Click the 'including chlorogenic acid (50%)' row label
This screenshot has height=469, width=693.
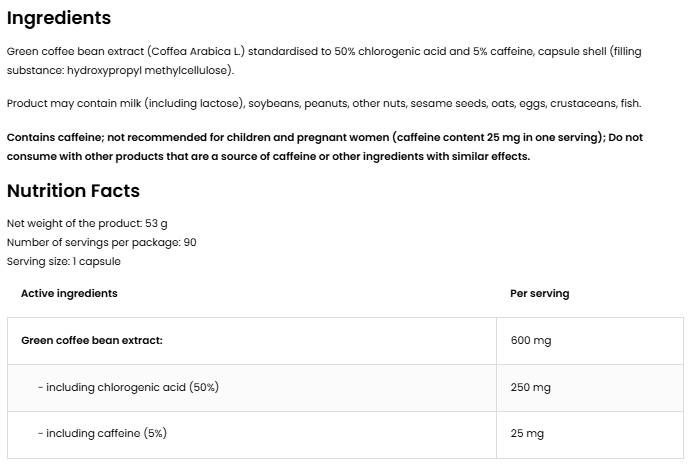click(128, 388)
